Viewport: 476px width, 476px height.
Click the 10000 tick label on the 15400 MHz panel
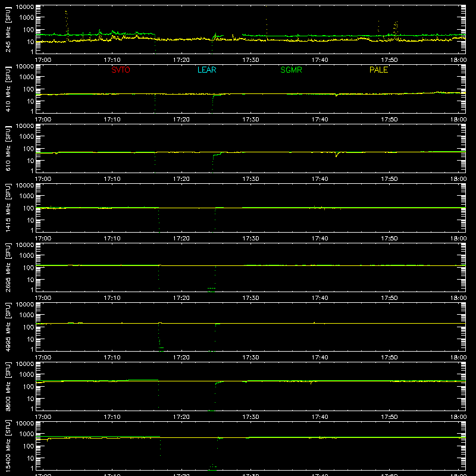(x=25, y=424)
